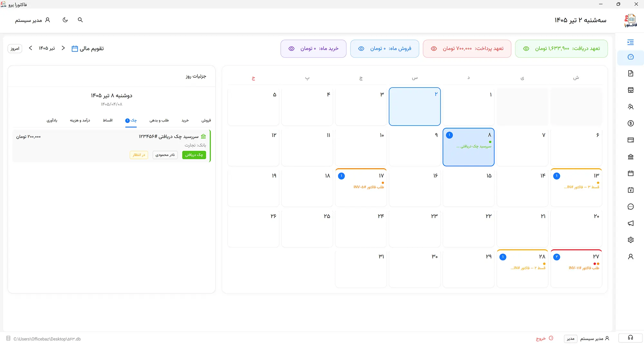Viewport: 644px width, 345px height.
Task: Click the database path 563.db text
Action: [47, 339]
